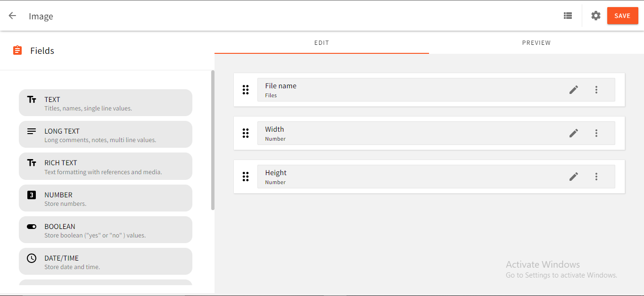Add a Date/Time field type
This screenshot has height=296, width=644.
(106, 262)
